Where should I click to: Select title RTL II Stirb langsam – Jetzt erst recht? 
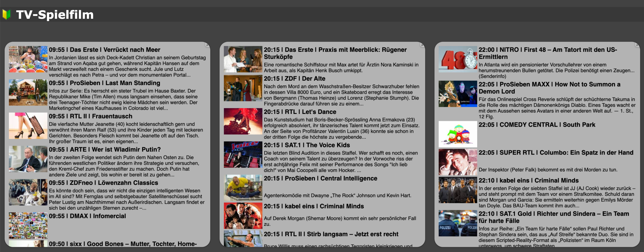point(331,234)
